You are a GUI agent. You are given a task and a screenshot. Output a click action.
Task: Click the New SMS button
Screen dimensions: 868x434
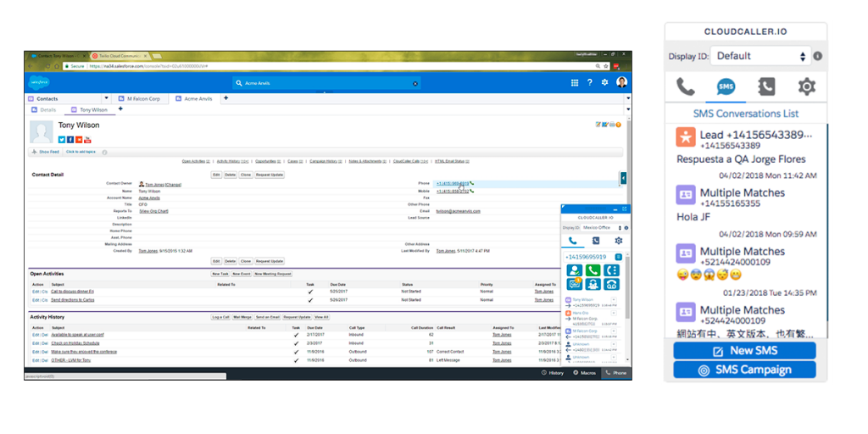[744, 350]
